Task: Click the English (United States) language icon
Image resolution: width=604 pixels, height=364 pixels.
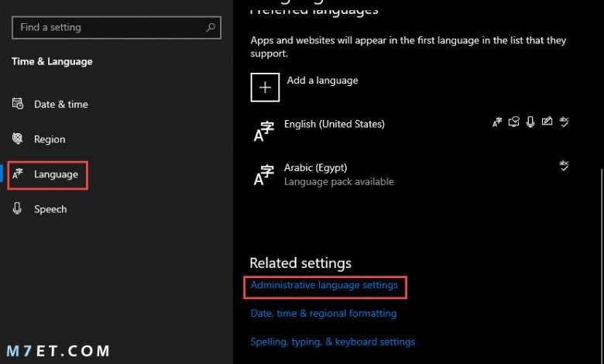Action: (264, 132)
